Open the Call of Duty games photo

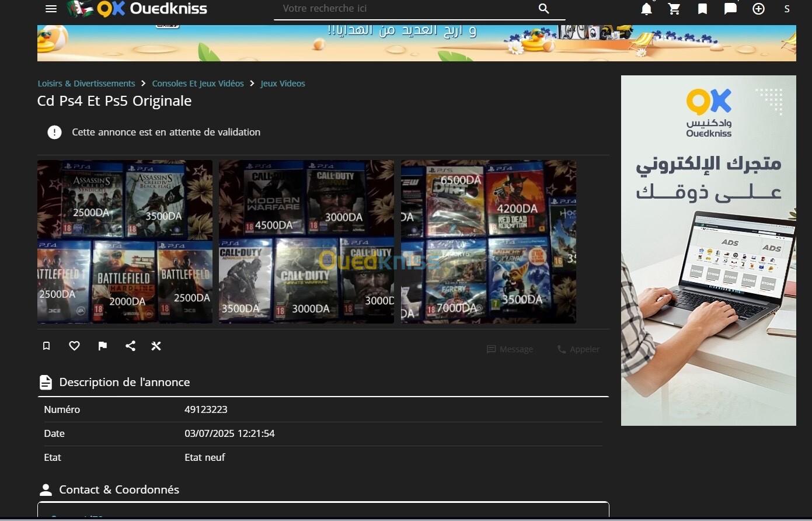[306, 241]
